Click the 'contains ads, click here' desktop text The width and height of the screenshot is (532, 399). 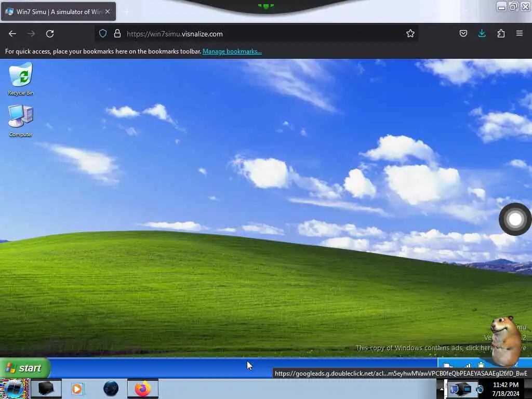pos(424,348)
